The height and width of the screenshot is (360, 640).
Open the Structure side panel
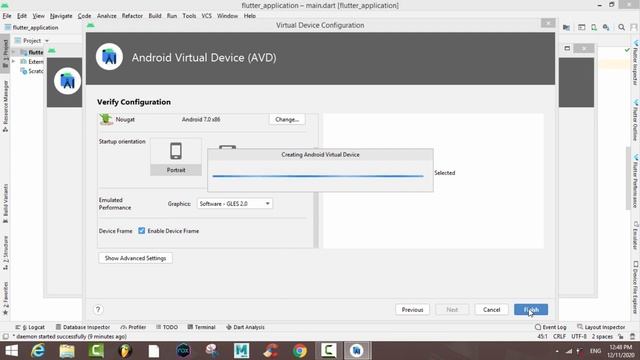coord(5,253)
